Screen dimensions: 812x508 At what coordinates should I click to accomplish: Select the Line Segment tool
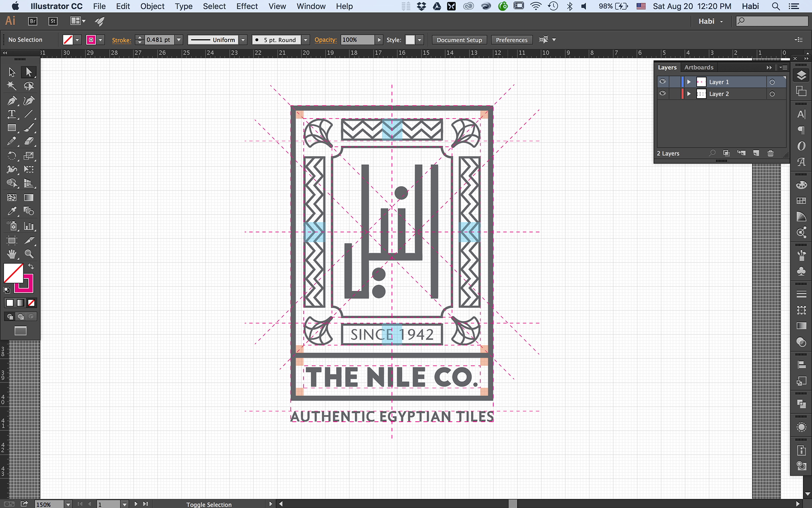click(29, 114)
